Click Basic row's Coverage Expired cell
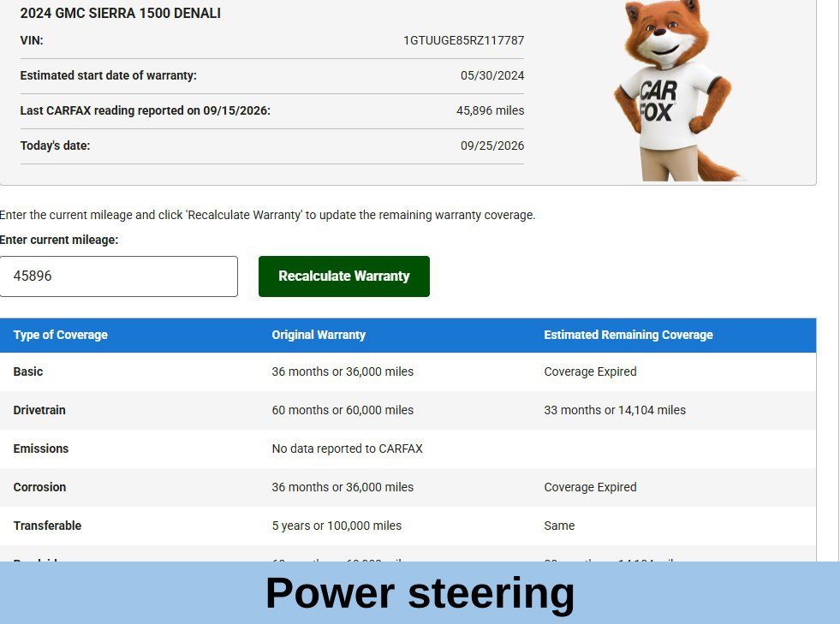840x624 pixels. pyautogui.click(x=590, y=371)
